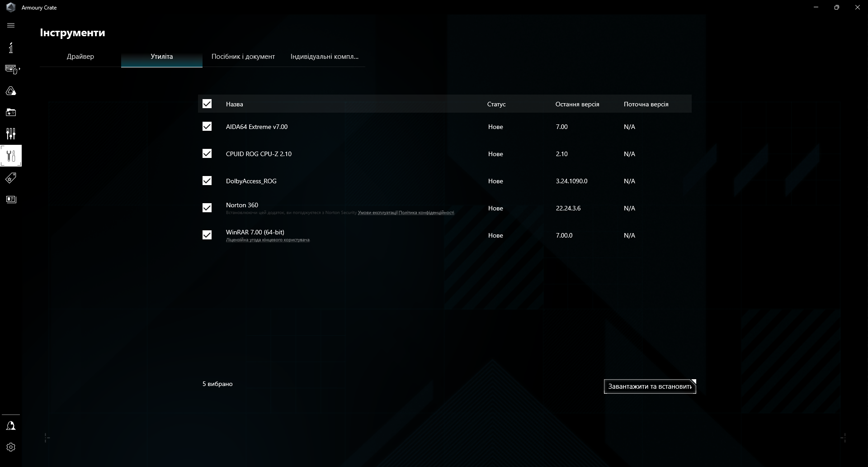Open the Посібник і документ tab
The height and width of the screenshot is (467, 868).
click(243, 57)
